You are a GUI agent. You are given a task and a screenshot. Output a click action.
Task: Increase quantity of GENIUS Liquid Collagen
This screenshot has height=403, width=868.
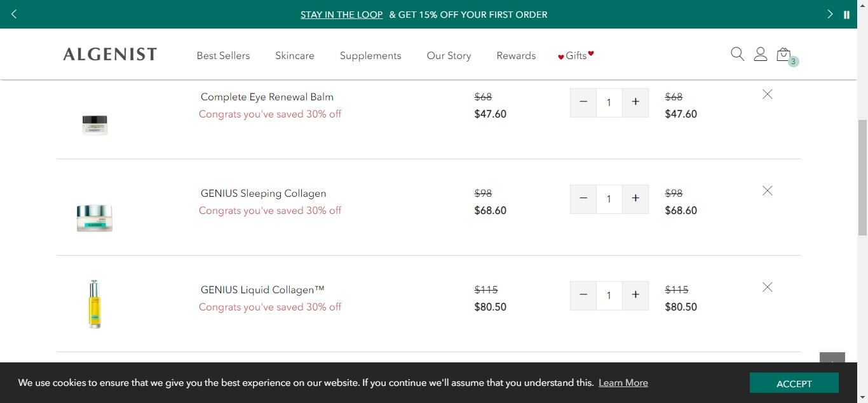(635, 295)
